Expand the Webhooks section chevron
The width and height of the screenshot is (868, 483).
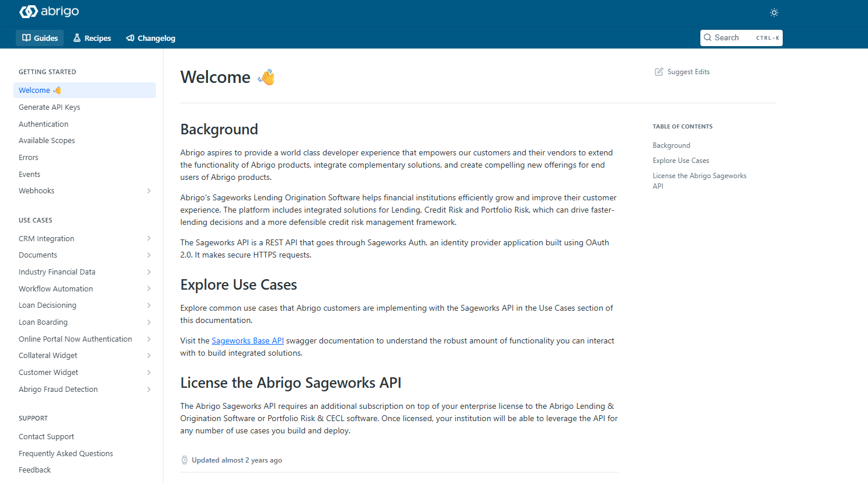pos(149,191)
